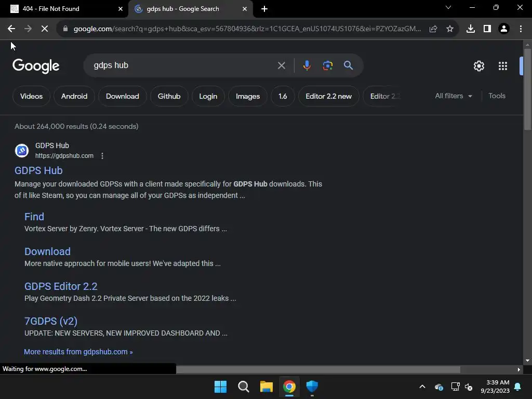Apply the Download filter chip
The width and height of the screenshot is (532, 399).
(x=123, y=96)
